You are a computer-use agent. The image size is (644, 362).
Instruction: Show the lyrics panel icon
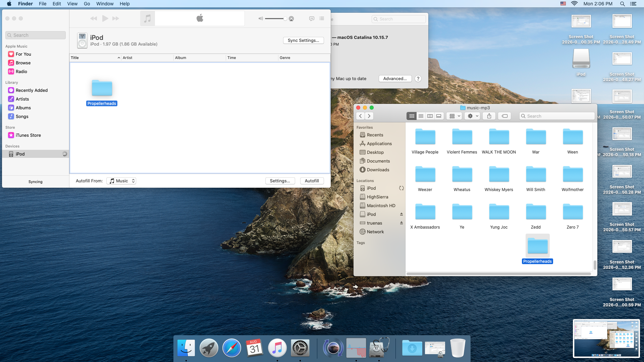tap(312, 18)
